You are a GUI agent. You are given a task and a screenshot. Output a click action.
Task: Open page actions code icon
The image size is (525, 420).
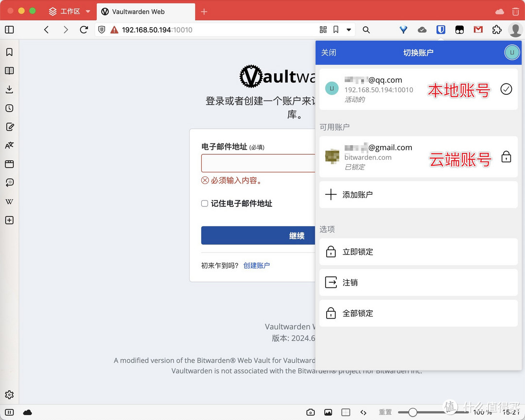[x=363, y=412]
